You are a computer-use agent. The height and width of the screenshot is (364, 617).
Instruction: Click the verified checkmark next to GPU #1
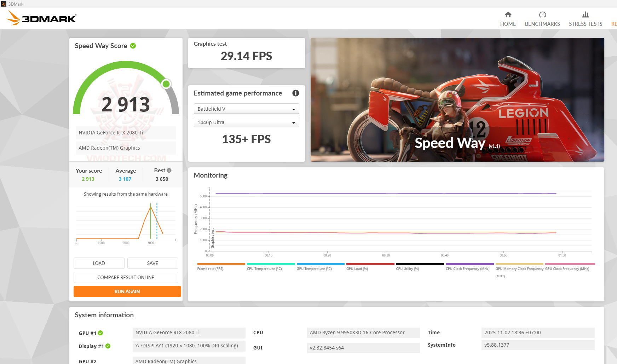101,333
